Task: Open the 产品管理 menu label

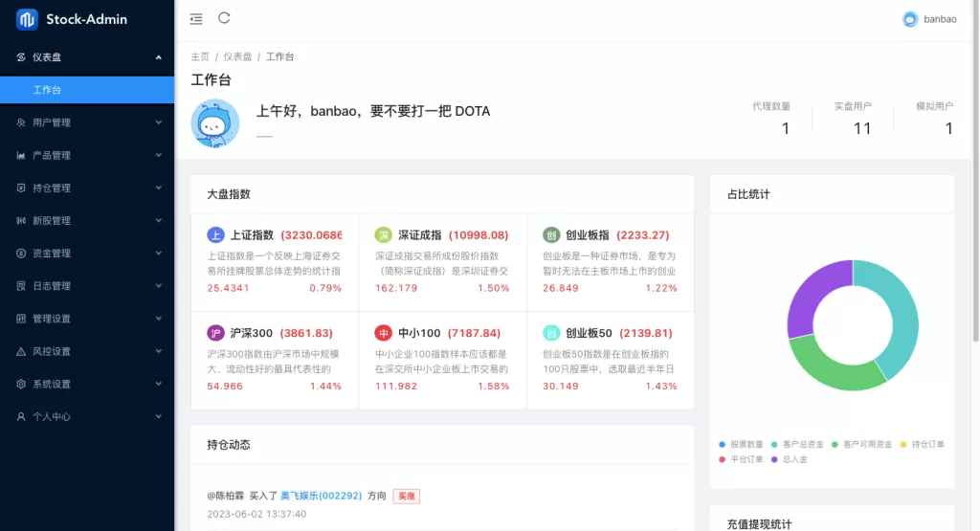Action: coord(52,155)
